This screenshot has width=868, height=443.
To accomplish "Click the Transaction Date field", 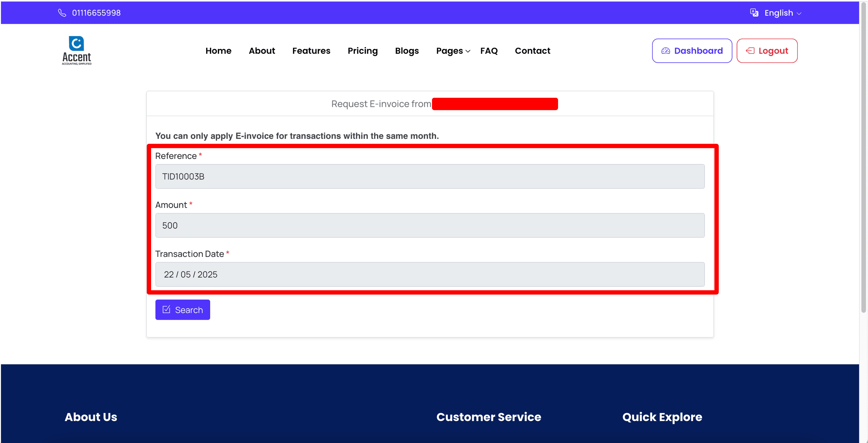I will (x=430, y=274).
